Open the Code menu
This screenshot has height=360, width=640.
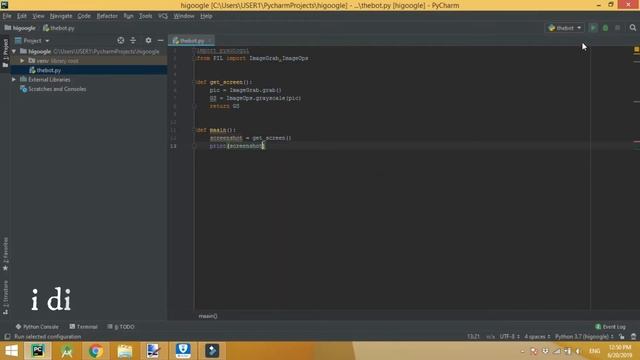coord(84,16)
